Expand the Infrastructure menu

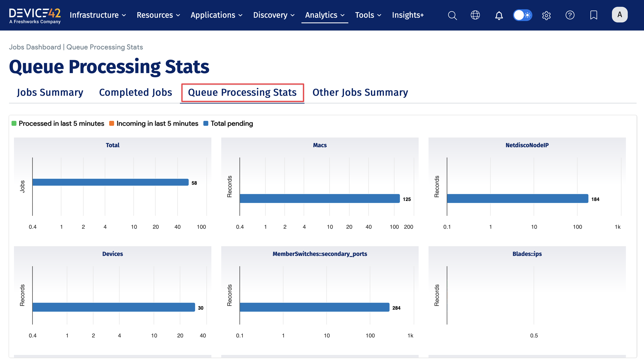[x=98, y=15]
